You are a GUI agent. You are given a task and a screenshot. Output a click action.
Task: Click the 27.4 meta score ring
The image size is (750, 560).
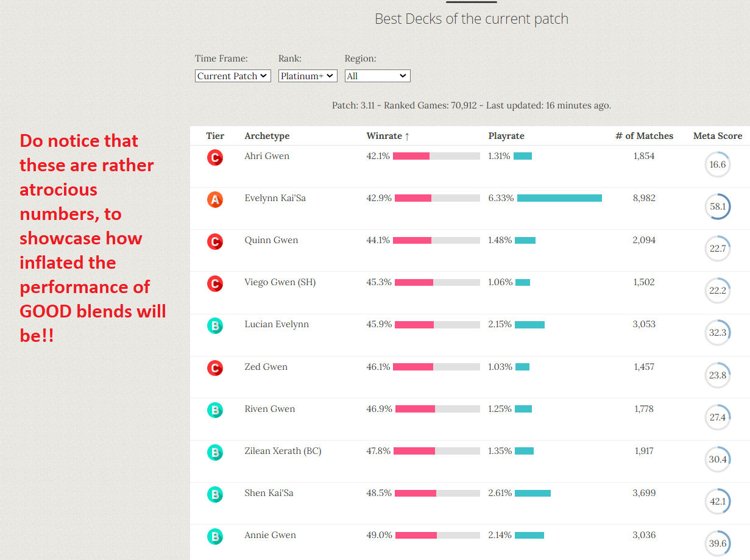[718, 417]
